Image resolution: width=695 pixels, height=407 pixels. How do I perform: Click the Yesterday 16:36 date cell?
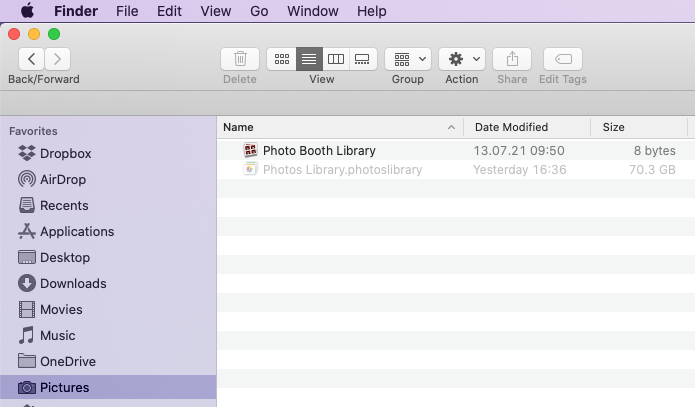tap(519, 170)
